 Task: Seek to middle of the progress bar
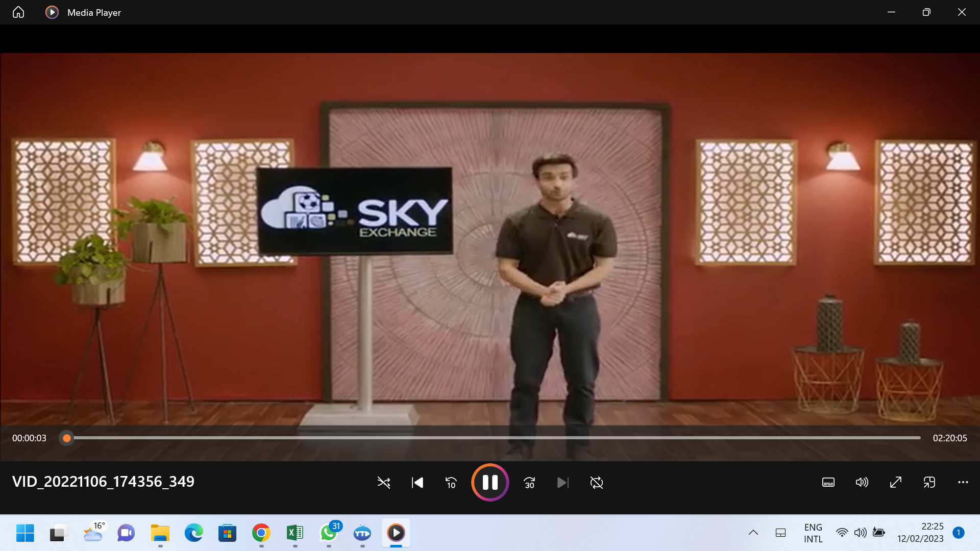click(490, 438)
